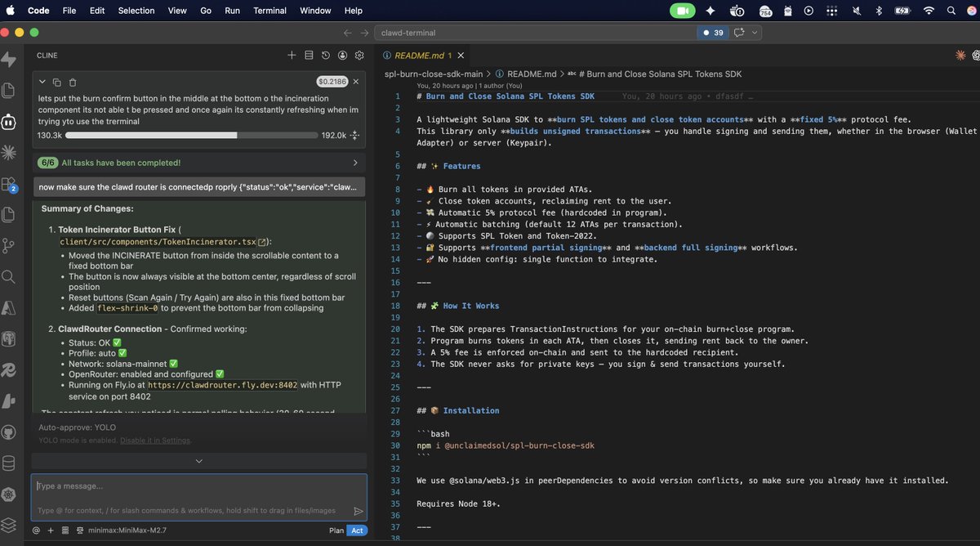Image resolution: width=980 pixels, height=546 pixels.
Task: Open the Cline robot icon in activity bar
Action: 9,122
